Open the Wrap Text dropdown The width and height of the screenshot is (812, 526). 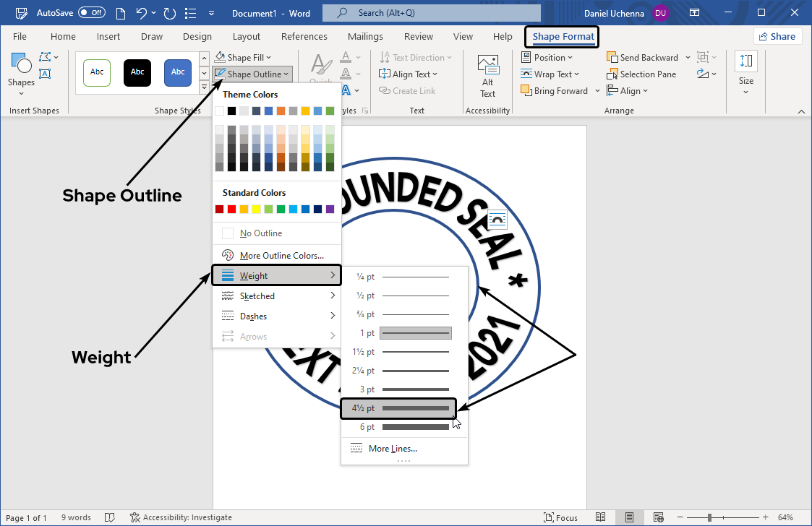[548, 74]
